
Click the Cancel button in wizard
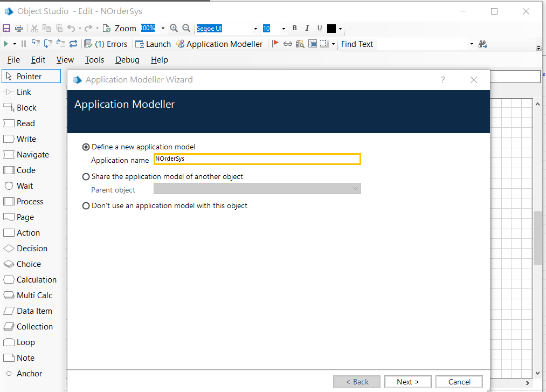coord(459,382)
